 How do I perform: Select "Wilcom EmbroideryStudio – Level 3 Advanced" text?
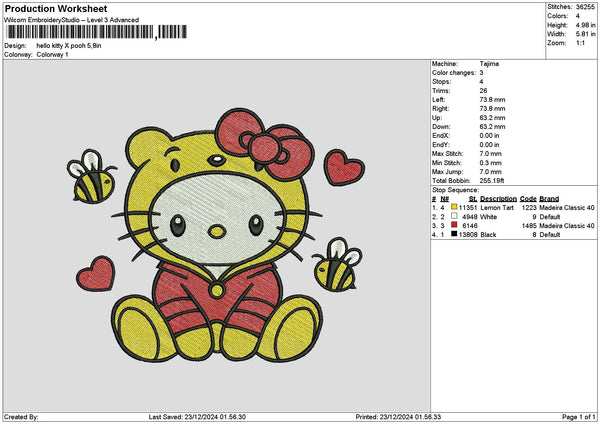tap(72, 20)
